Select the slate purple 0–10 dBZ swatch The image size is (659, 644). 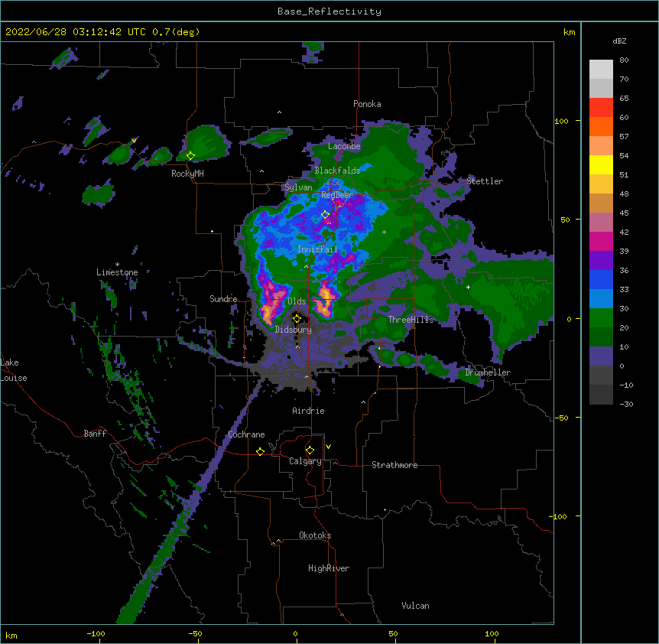coord(601,356)
